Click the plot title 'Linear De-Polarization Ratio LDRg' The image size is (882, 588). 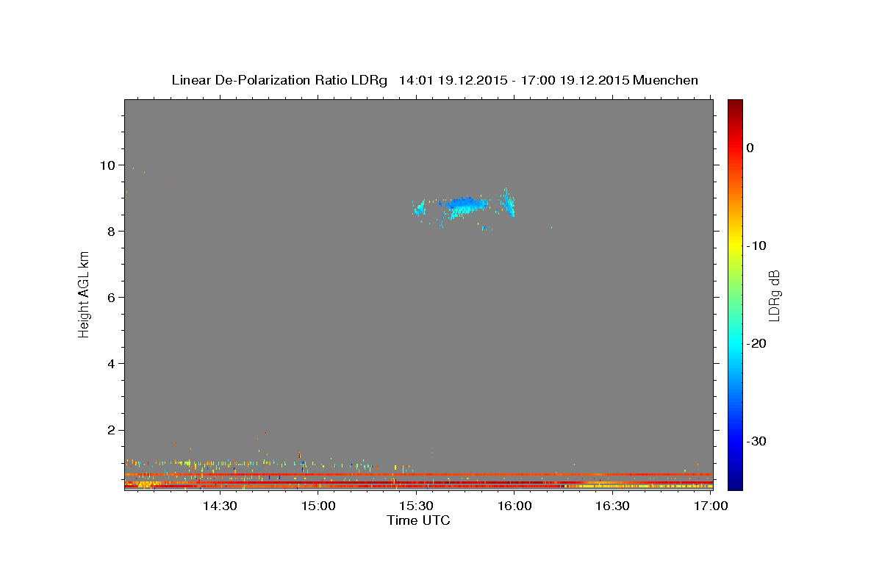point(279,80)
